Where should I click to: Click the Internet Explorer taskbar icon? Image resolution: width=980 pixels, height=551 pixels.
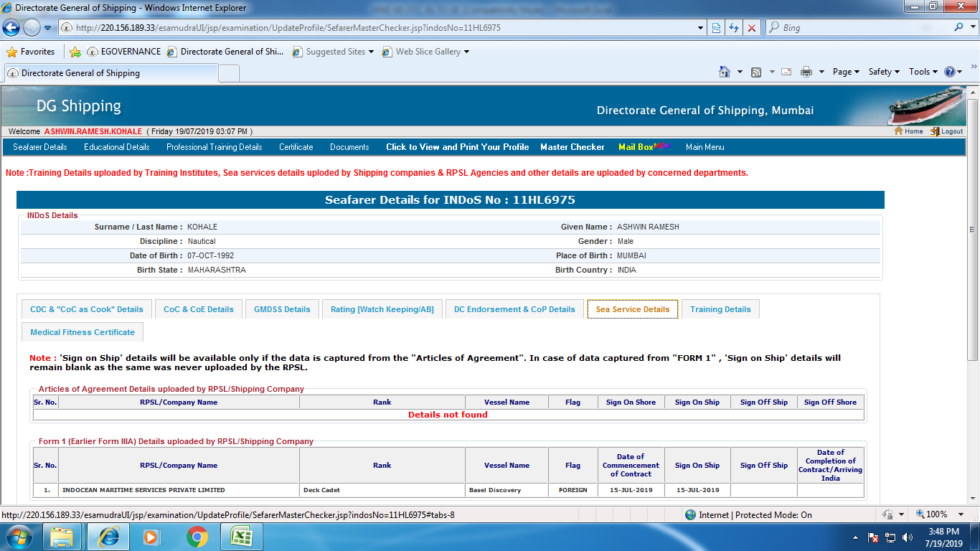click(x=108, y=537)
